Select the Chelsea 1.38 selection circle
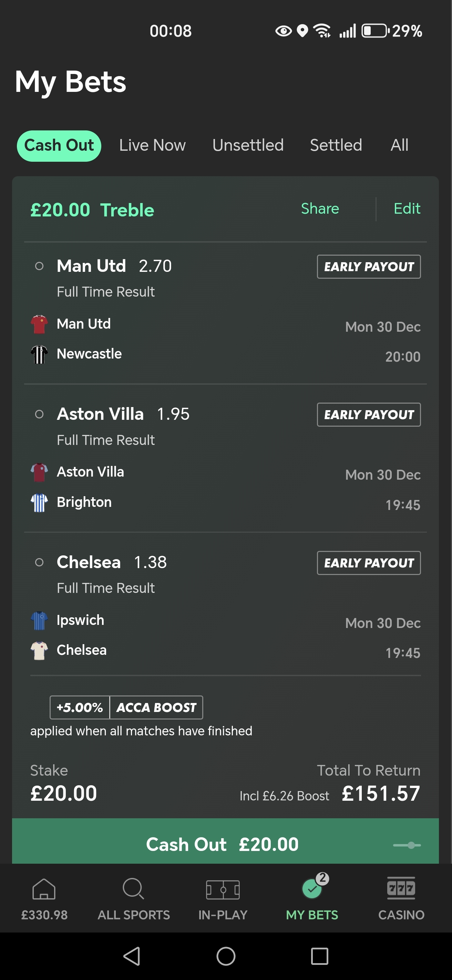This screenshot has width=452, height=980. pyautogui.click(x=39, y=562)
